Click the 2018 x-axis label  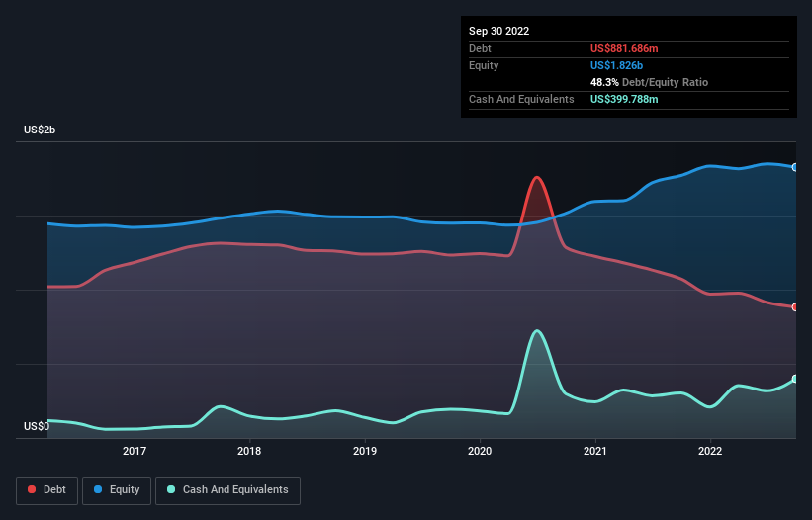249,451
